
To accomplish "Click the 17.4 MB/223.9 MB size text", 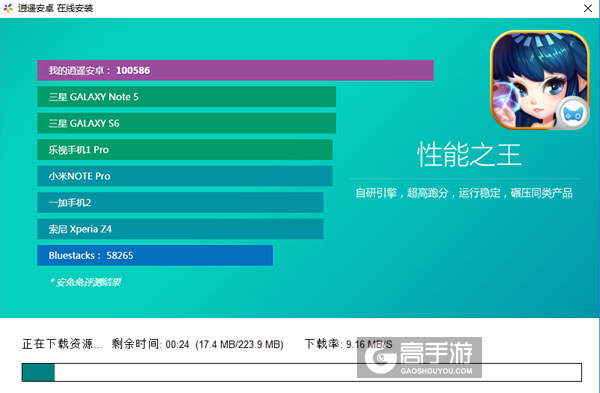I will pos(240,344).
